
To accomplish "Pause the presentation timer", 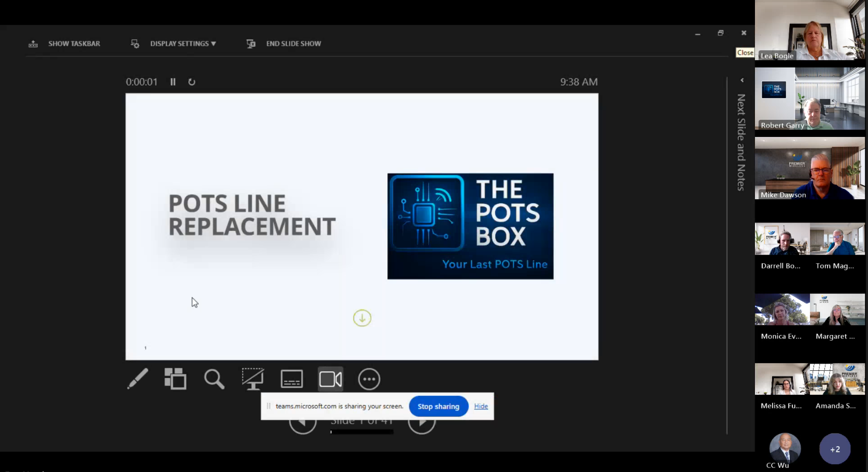I will click(173, 82).
